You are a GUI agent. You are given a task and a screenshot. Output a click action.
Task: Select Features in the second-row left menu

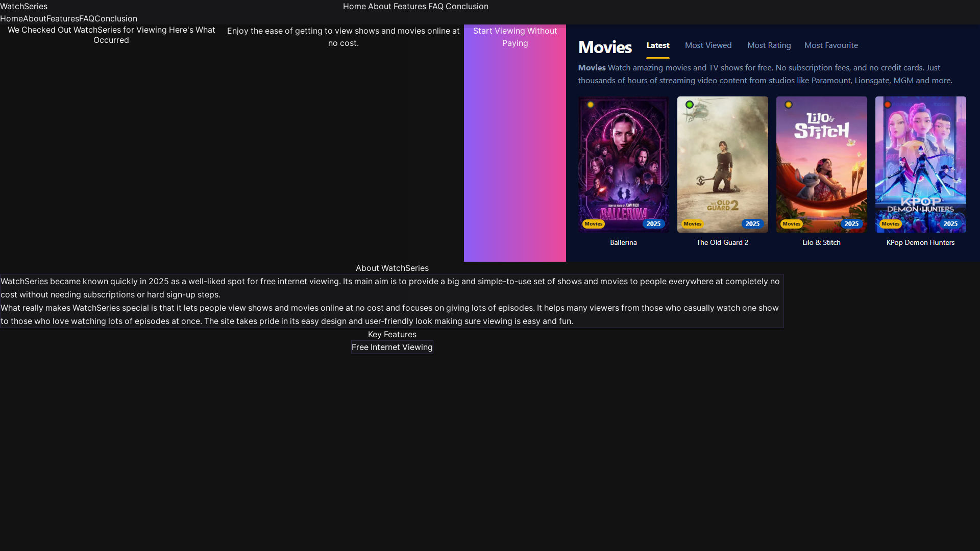63,18
